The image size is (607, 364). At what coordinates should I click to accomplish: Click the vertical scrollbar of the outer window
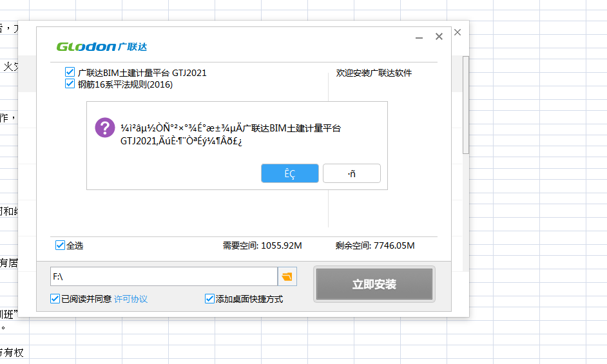466,104
